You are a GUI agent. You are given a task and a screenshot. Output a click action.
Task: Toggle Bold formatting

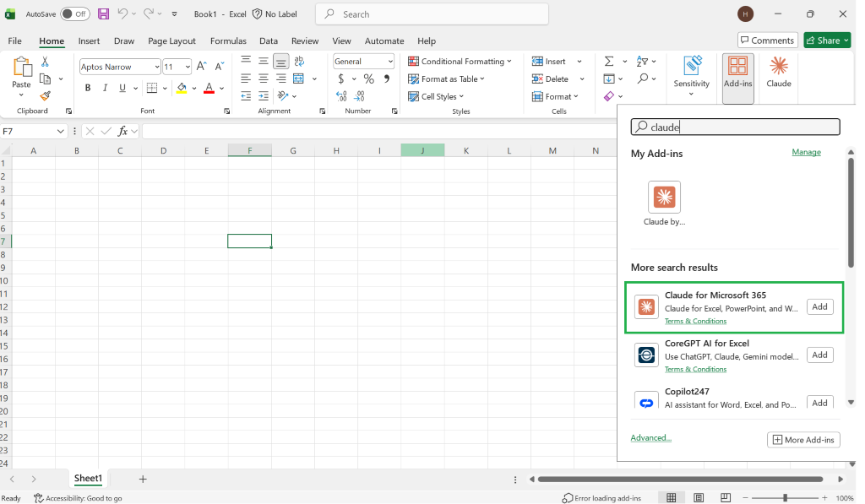pos(88,88)
